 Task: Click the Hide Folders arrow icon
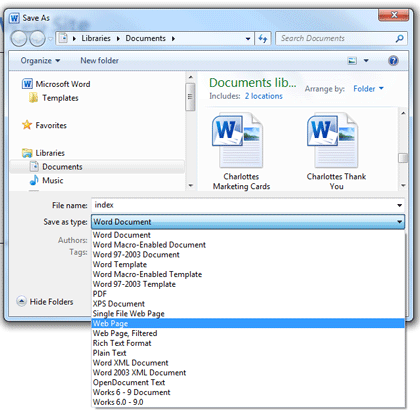pyautogui.click(x=21, y=301)
